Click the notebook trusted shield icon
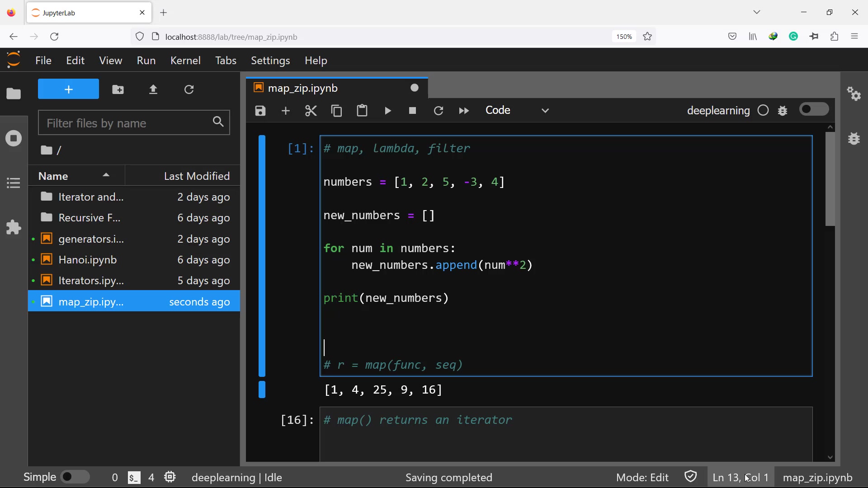The image size is (868, 488). 691,476
